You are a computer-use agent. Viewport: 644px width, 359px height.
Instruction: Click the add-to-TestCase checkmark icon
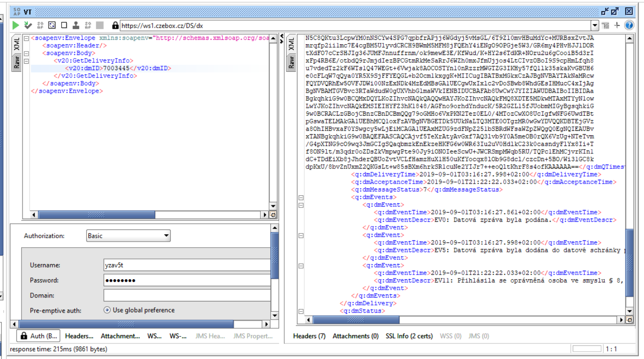click(28, 26)
